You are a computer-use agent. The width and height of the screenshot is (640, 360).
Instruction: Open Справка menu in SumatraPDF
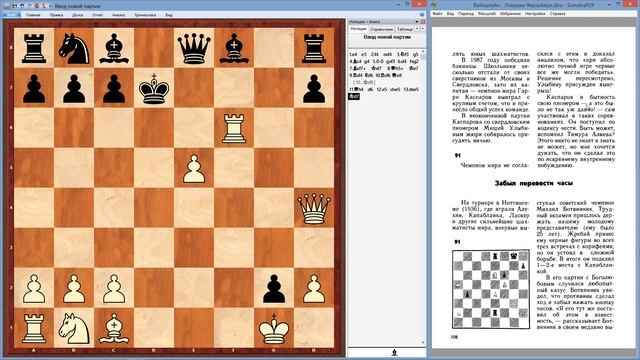(558, 13)
